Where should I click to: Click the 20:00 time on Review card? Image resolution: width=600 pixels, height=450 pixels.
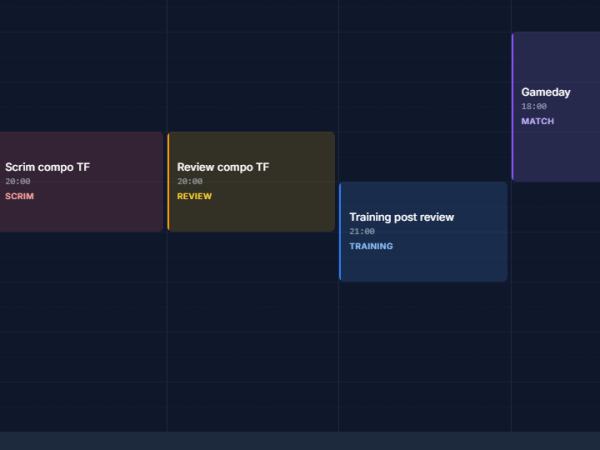(x=190, y=181)
